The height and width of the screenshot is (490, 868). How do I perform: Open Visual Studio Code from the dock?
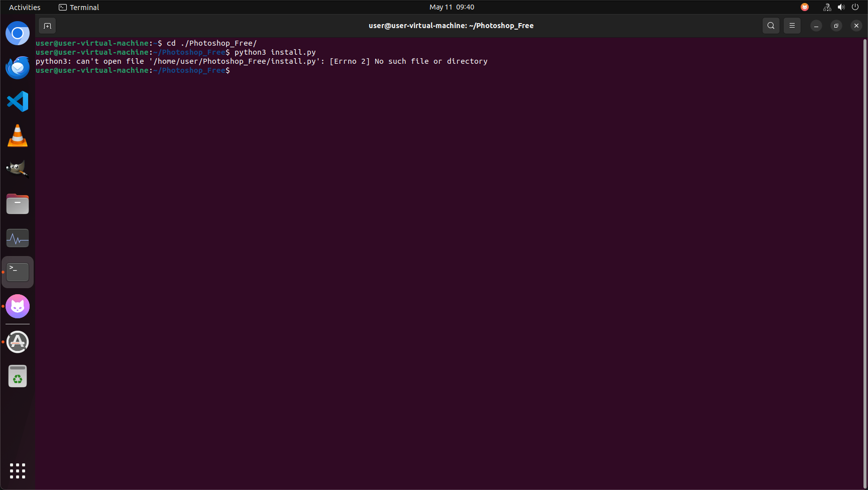(x=18, y=101)
